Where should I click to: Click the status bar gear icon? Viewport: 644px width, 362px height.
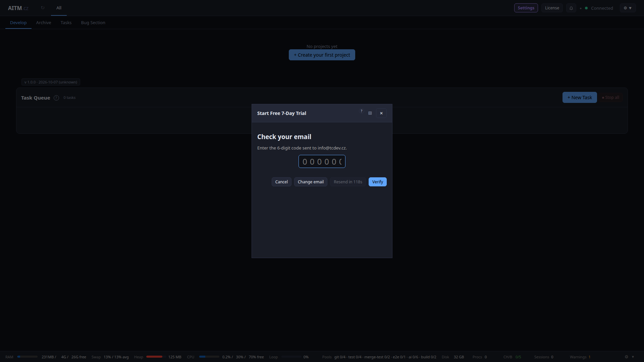[626, 357]
